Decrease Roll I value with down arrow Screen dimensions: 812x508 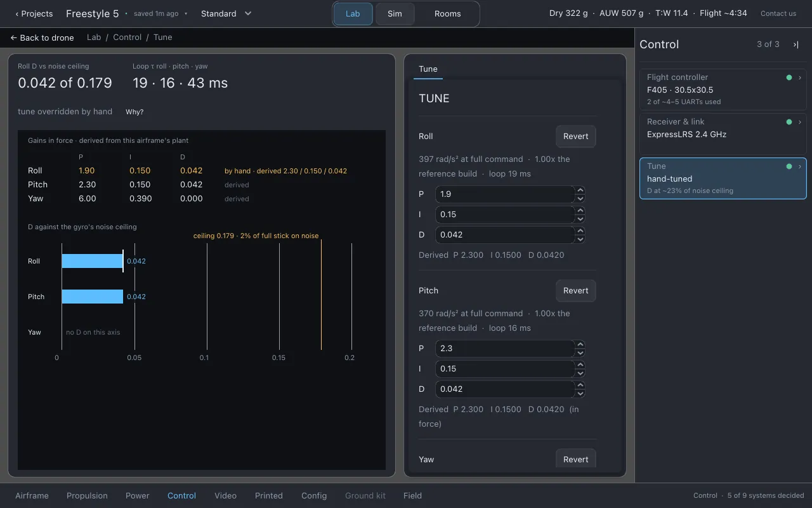(x=580, y=218)
